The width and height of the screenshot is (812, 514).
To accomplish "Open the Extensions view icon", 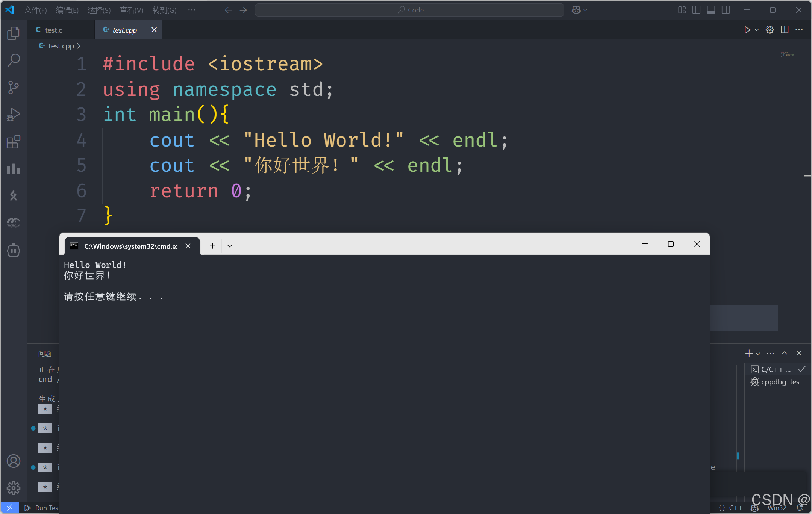I will click(x=14, y=142).
